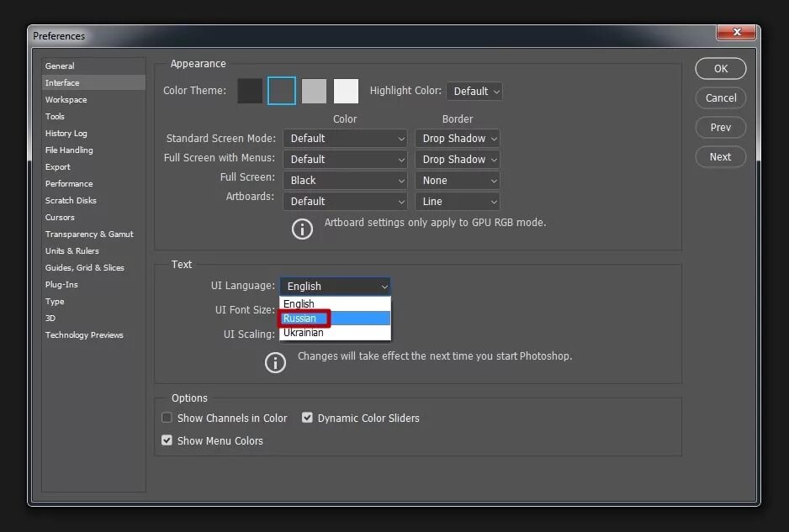Screen dimensions: 789x532
Task: Choose Ukrainian in the language list
Action: point(335,332)
